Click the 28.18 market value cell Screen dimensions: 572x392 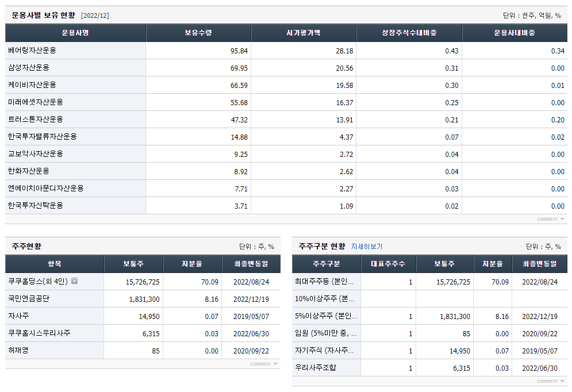coord(344,51)
